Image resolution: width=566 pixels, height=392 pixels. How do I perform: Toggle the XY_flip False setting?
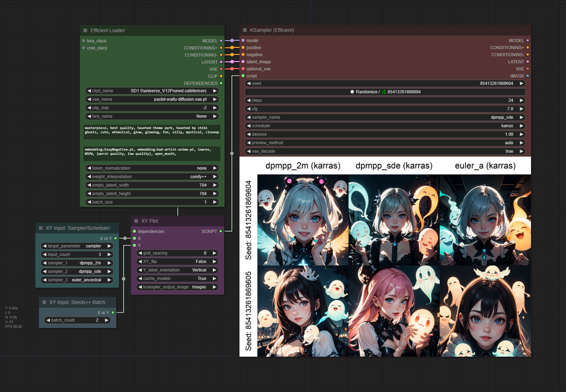tap(178, 262)
